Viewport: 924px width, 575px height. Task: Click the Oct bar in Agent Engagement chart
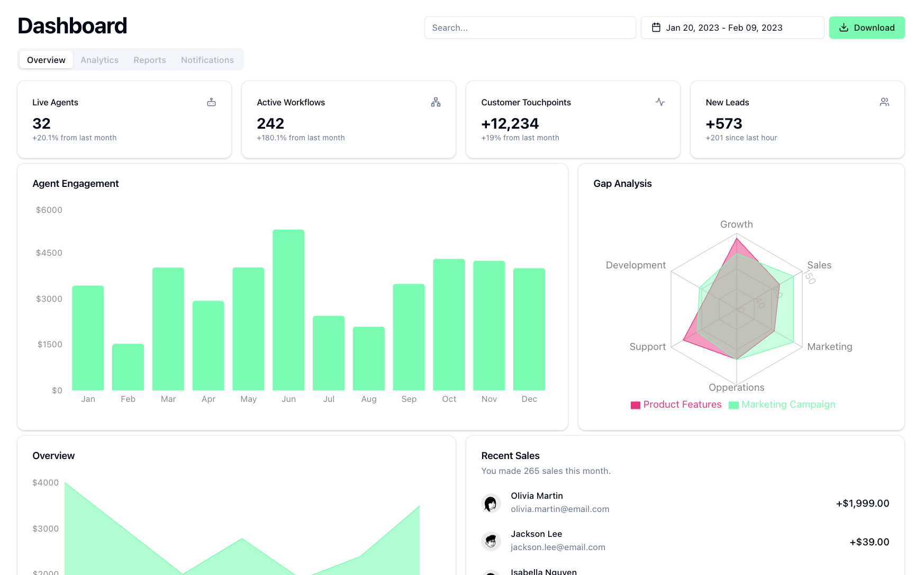(x=449, y=325)
